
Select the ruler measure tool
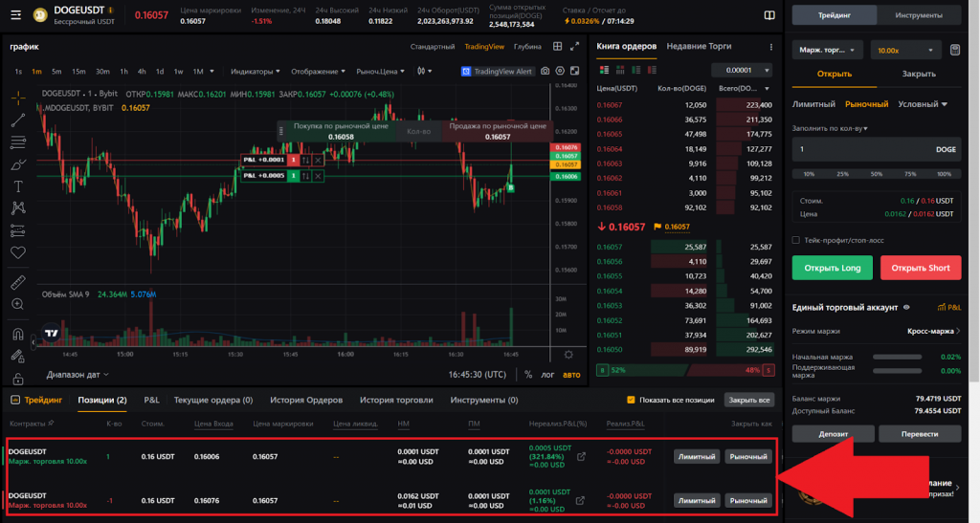tap(18, 282)
